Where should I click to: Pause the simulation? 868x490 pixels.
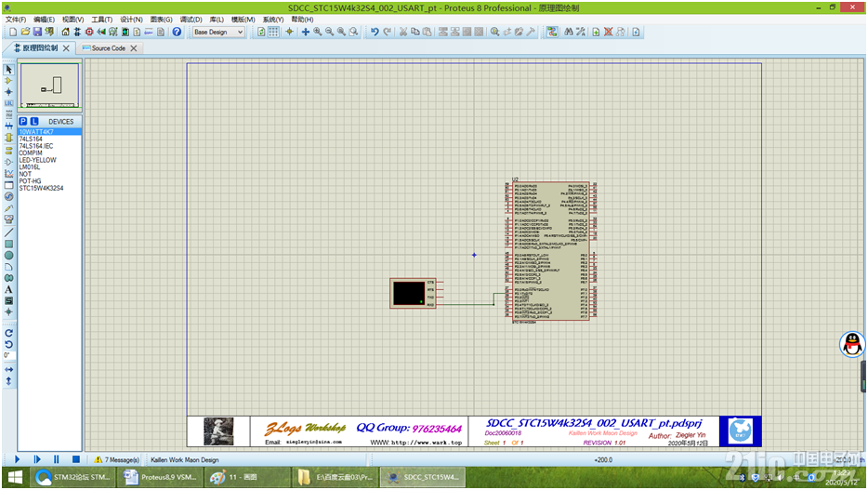pos(56,459)
